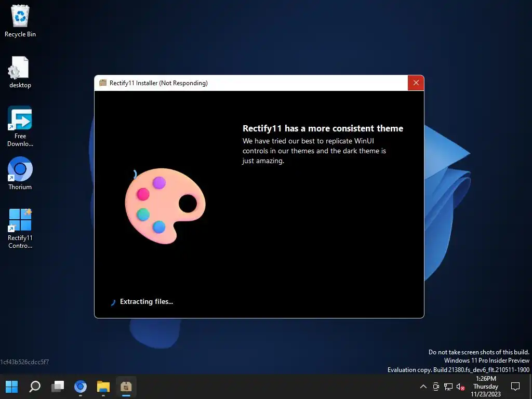This screenshot has width=532, height=399.
Task: Open the muted volume tray icon
Action: click(460, 387)
